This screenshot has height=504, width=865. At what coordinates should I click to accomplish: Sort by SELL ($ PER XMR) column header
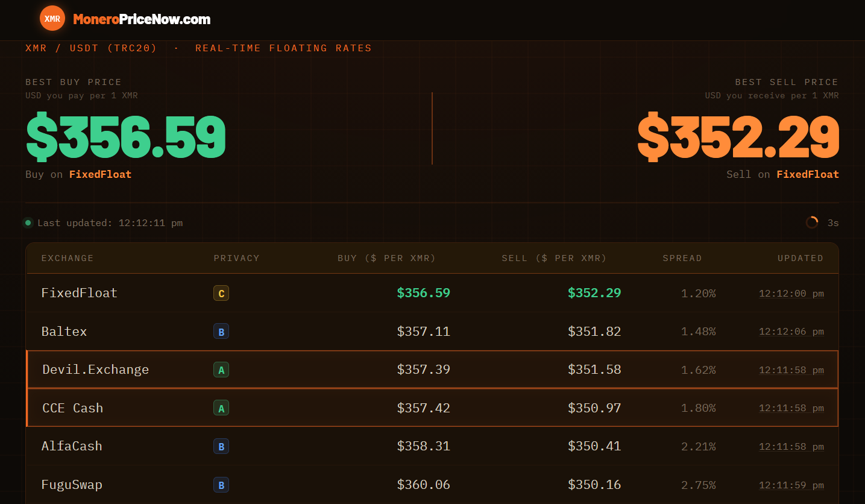[x=554, y=258]
